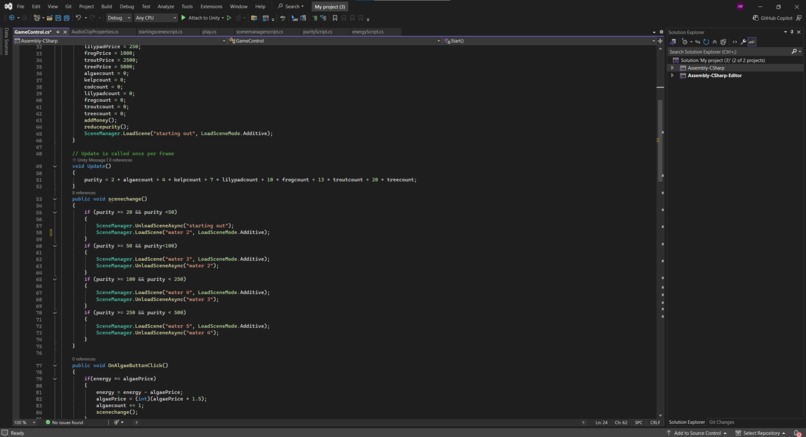Click the notifications bell in status bar

(x=797, y=433)
